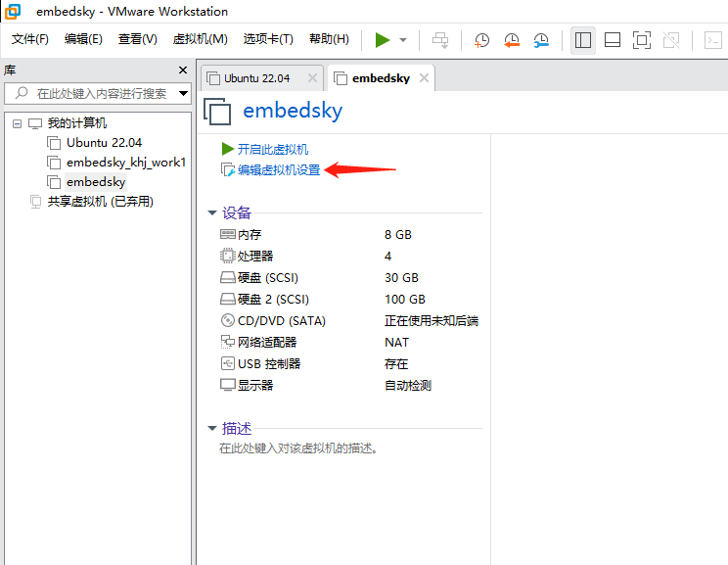Open the library search filter dropdown arrow
728x565 pixels.
[x=183, y=93]
